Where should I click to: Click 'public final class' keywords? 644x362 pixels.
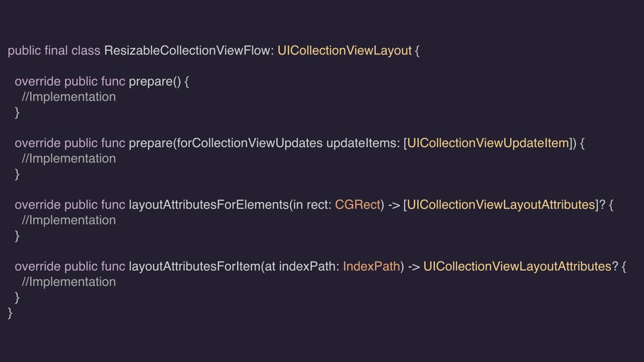point(54,50)
